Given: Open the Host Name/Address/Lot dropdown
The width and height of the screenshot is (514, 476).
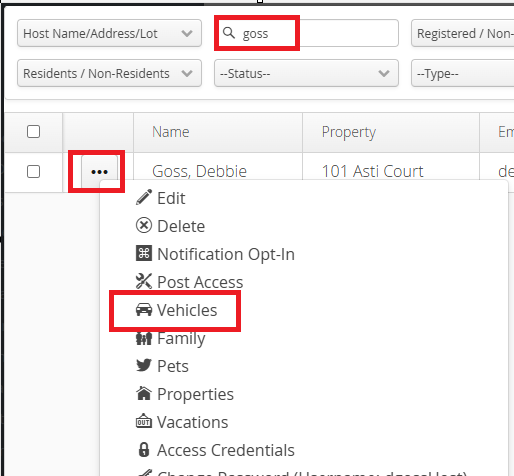Looking at the screenshot, I should [x=109, y=33].
